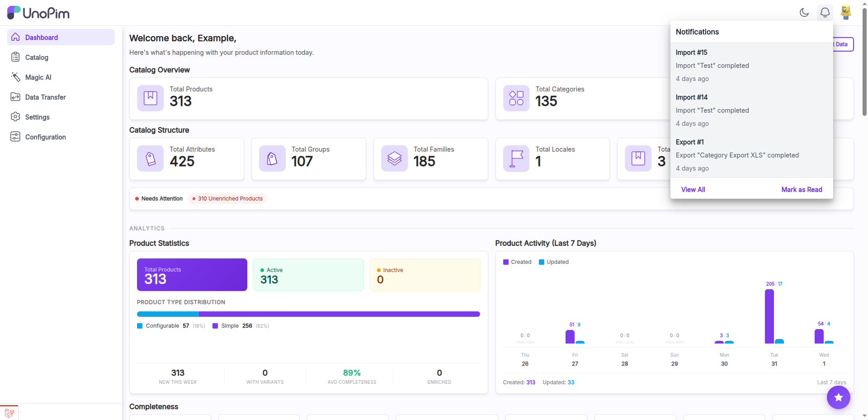Mark all notifications as read
The width and height of the screenshot is (868, 420).
(802, 190)
